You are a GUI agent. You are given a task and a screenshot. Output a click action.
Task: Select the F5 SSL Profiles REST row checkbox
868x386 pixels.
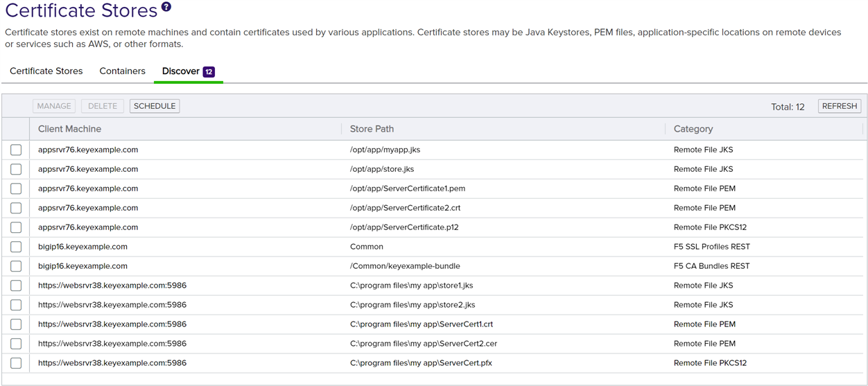tap(16, 247)
